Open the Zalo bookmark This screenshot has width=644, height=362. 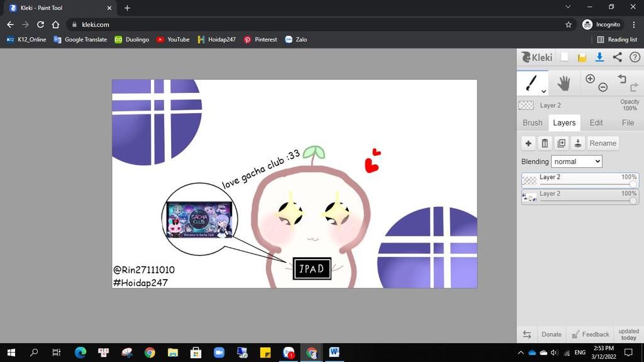pyautogui.click(x=296, y=40)
